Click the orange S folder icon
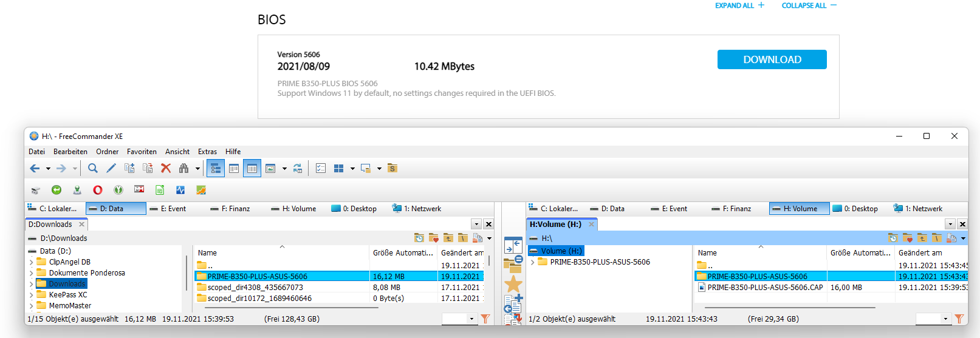Screen dimensions: 980x338 point(392,169)
